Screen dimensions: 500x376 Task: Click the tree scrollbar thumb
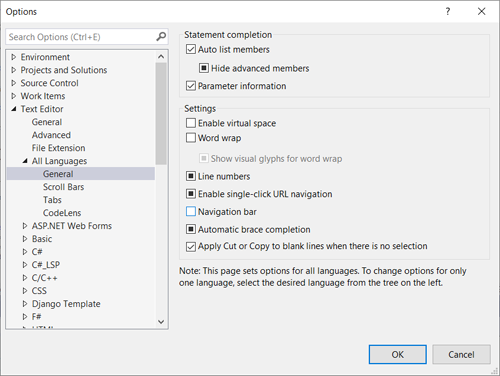tap(161, 114)
